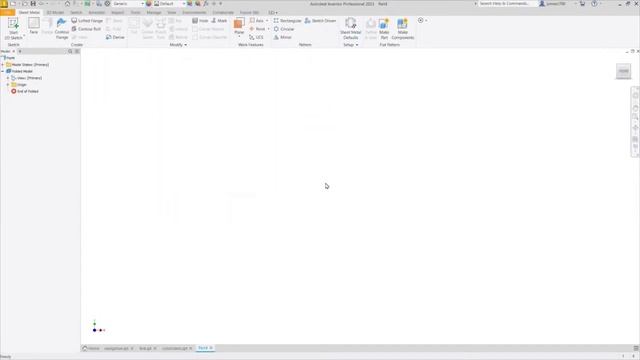Screen dimensions: 640x360
Task: Select Origin folder in browser tree
Action: [x=19, y=84]
